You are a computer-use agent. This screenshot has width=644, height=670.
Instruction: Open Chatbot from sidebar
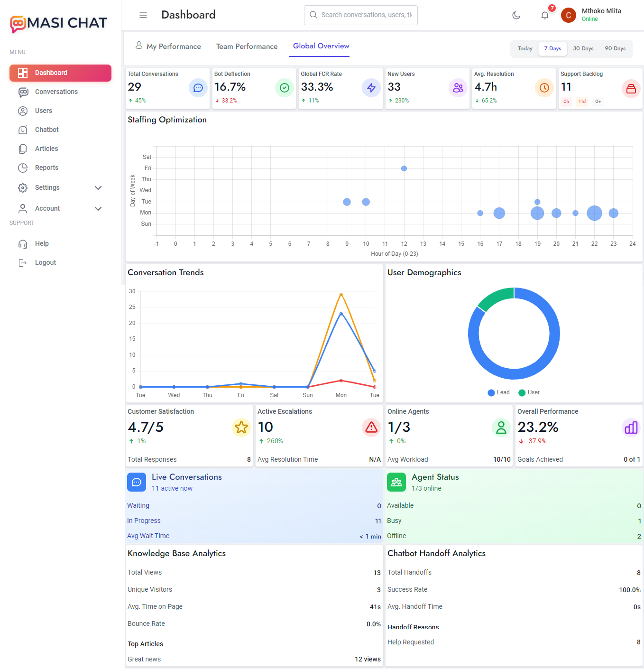click(46, 130)
